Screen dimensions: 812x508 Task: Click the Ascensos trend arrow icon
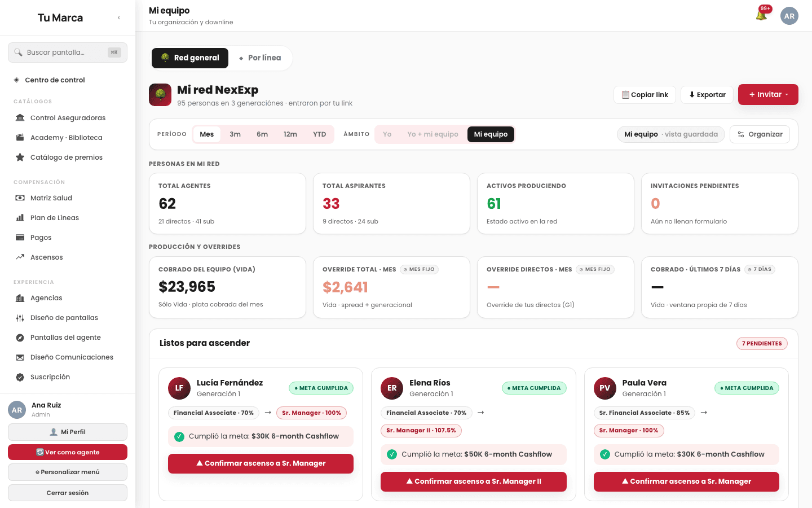tap(20, 257)
